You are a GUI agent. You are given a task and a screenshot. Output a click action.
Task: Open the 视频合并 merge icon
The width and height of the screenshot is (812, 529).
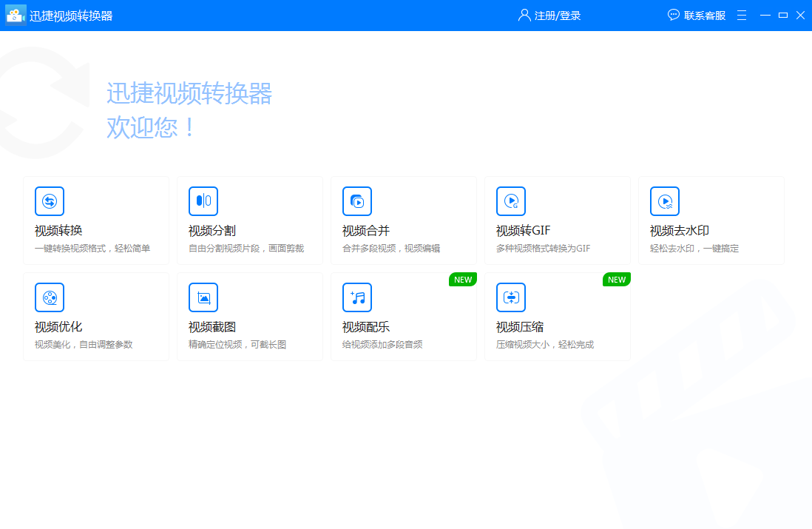[x=357, y=201]
